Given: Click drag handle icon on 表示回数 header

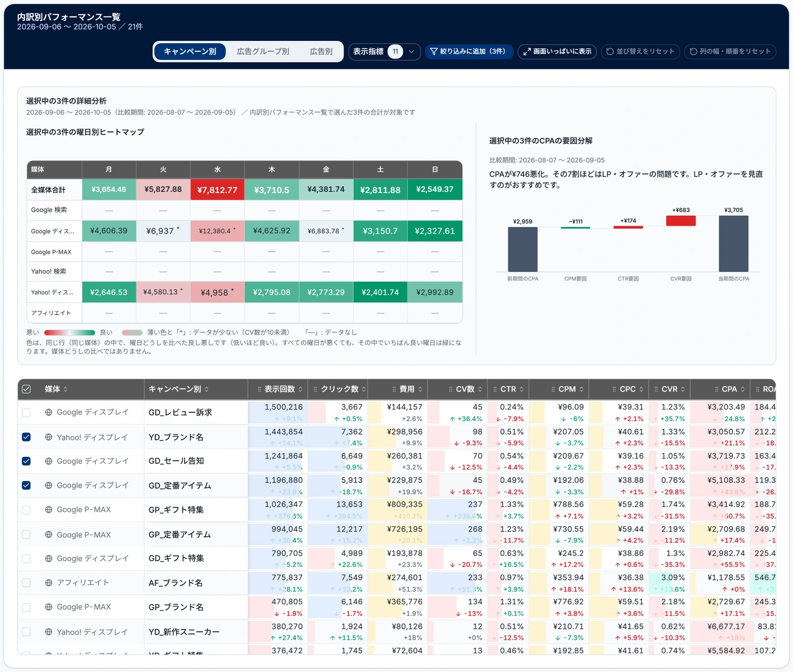Looking at the screenshot, I should [x=259, y=389].
